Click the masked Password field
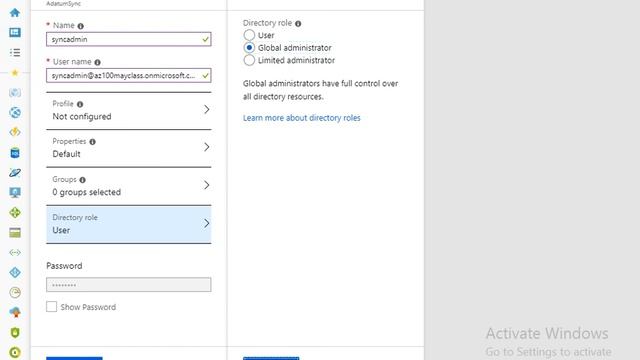The height and width of the screenshot is (360, 640). click(129, 285)
